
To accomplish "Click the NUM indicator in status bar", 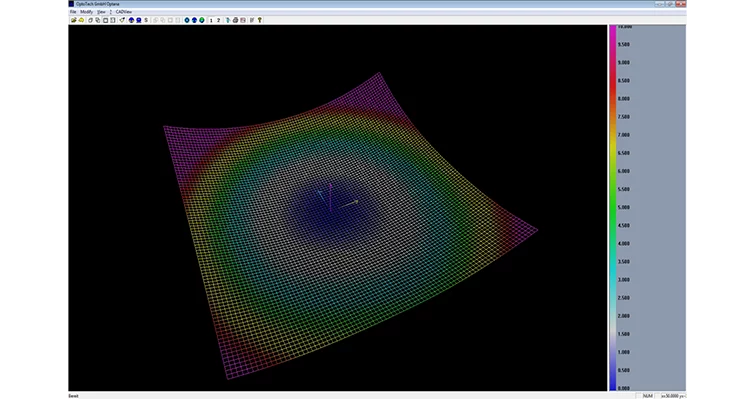I will 648,396.
